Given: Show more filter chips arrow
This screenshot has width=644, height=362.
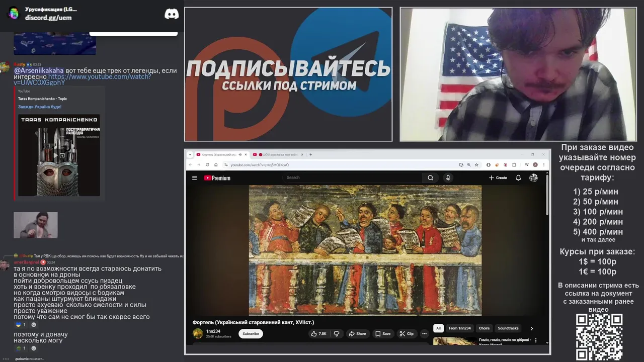Looking at the screenshot, I should click(x=532, y=328).
